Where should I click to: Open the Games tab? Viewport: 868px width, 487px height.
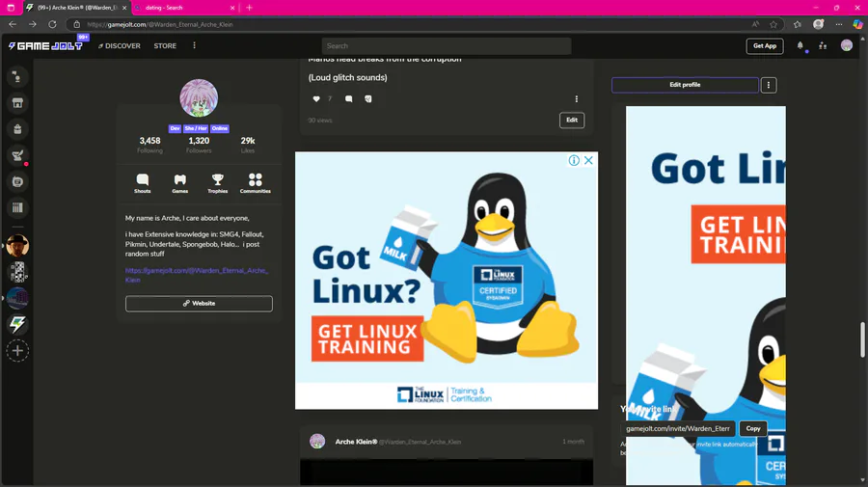click(180, 183)
